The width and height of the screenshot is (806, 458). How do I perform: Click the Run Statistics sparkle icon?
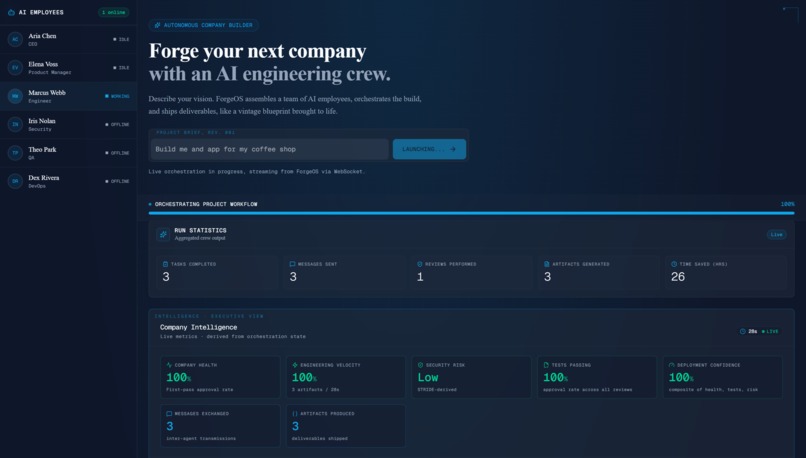[163, 234]
